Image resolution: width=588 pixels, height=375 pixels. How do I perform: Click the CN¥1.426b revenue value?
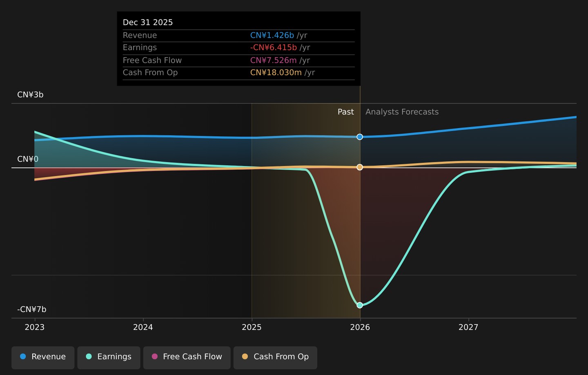[x=272, y=36]
